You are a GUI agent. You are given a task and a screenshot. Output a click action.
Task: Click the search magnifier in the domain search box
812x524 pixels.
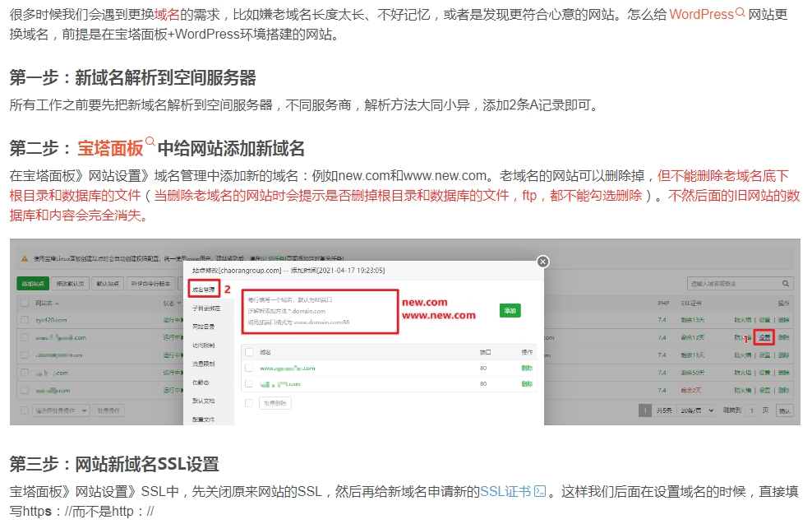785,284
